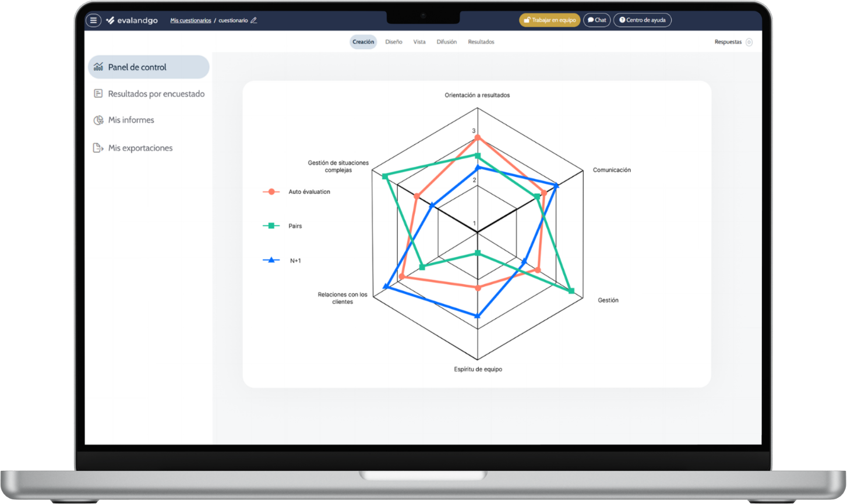Image resolution: width=847 pixels, height=504 pixels.
Task: Click the Mis exportaciones export icon
Action: pos(98,148)
